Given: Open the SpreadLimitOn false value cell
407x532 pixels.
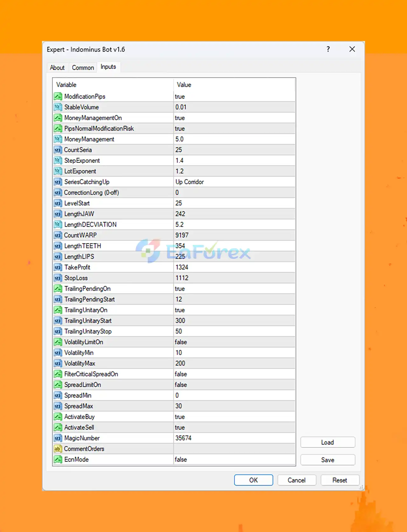Looking at the screenshot, I should point(234,385).
